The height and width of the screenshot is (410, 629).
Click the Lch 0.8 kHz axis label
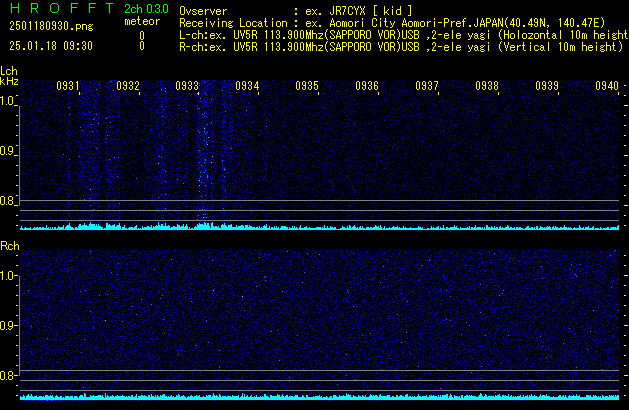pos(7,201)
